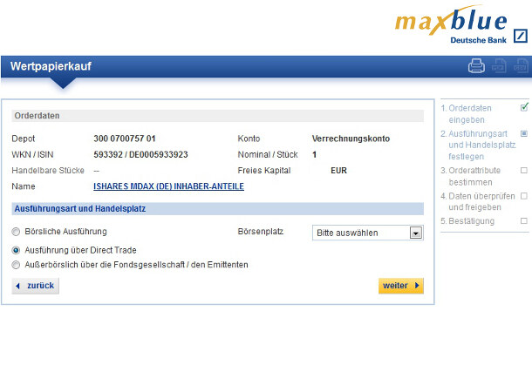Select Außerbörslich über die Fondsgesellschaft option
The width and height of the screenshot is (532, 392).
(17, 265)
